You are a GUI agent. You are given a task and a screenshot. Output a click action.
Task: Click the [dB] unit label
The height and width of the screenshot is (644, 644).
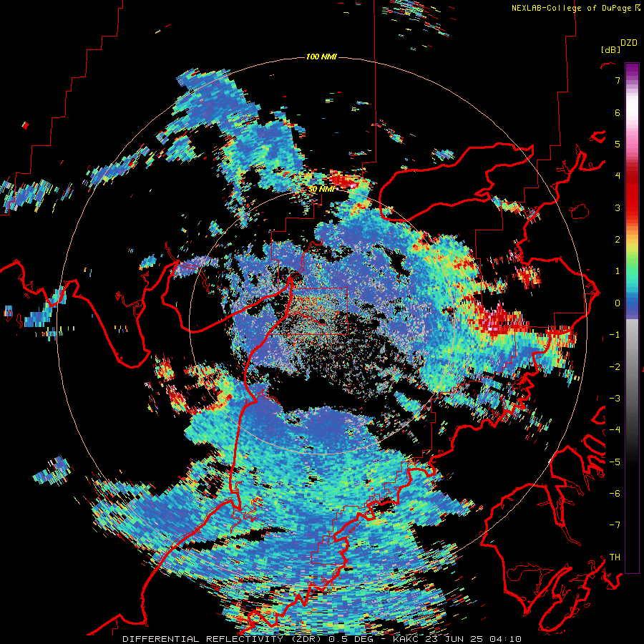click(x=611, y=49)
